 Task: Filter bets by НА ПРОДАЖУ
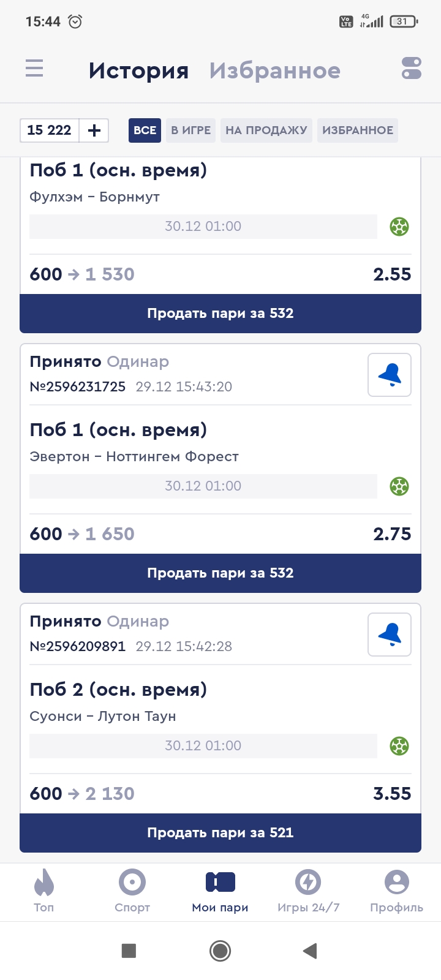pyautogui.click(x=266, y=130)
